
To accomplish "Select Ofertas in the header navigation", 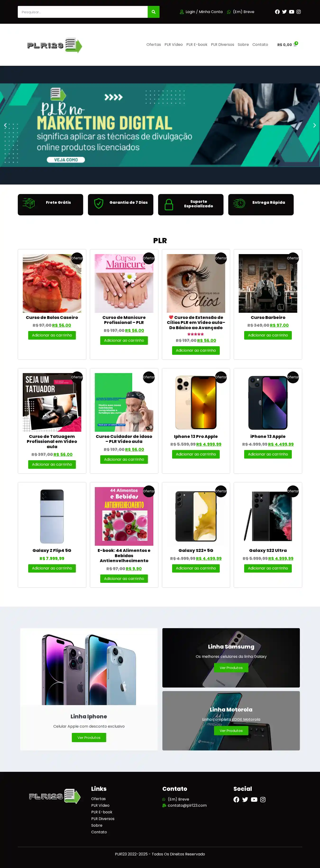I will pyautogui.click(x=153, y=44).
